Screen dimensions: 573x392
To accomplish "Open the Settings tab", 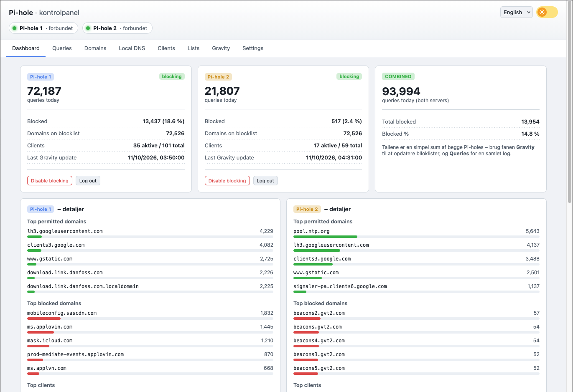I will (x=253, y=48).
